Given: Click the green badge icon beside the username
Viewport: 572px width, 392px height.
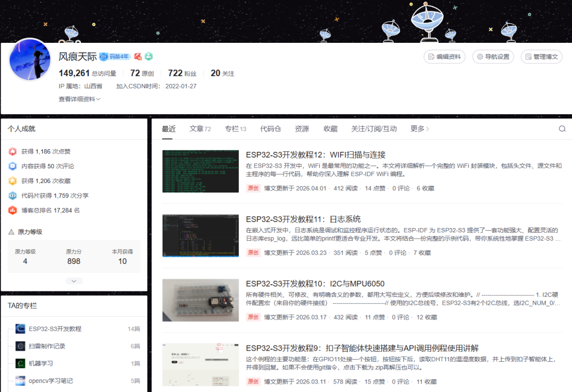Looking at the screenshot, I should [148, 57].
